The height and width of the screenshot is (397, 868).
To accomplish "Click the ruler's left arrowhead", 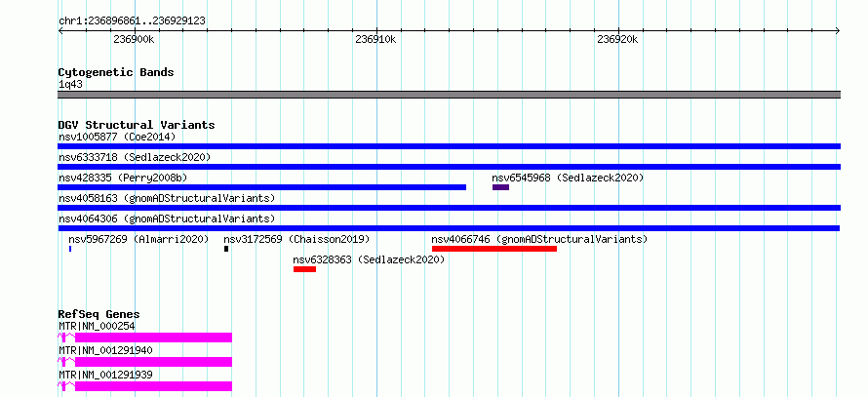I will [60, 31].
